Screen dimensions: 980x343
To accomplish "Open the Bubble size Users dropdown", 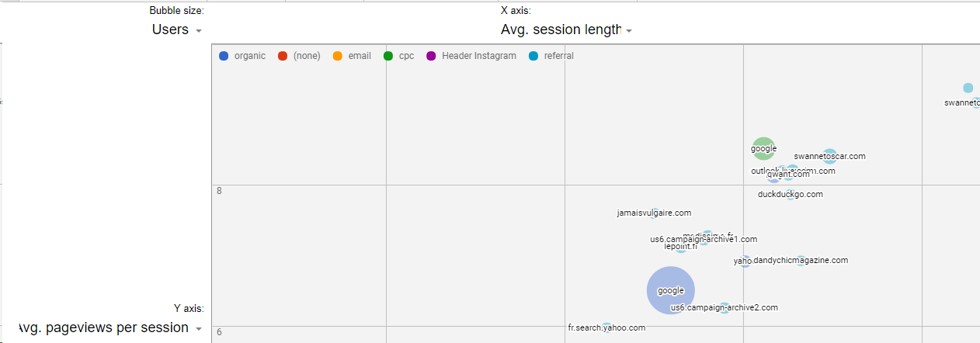I will 177,29.
